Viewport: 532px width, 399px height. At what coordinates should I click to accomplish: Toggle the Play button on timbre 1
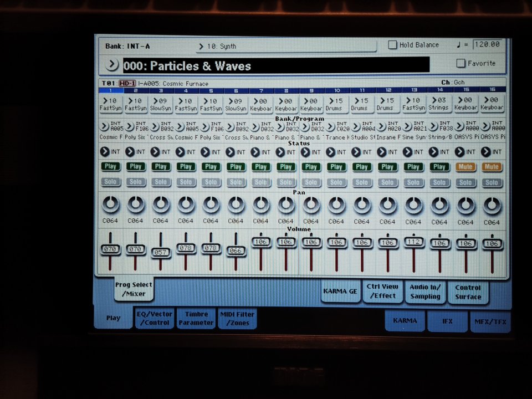point(110,167)
